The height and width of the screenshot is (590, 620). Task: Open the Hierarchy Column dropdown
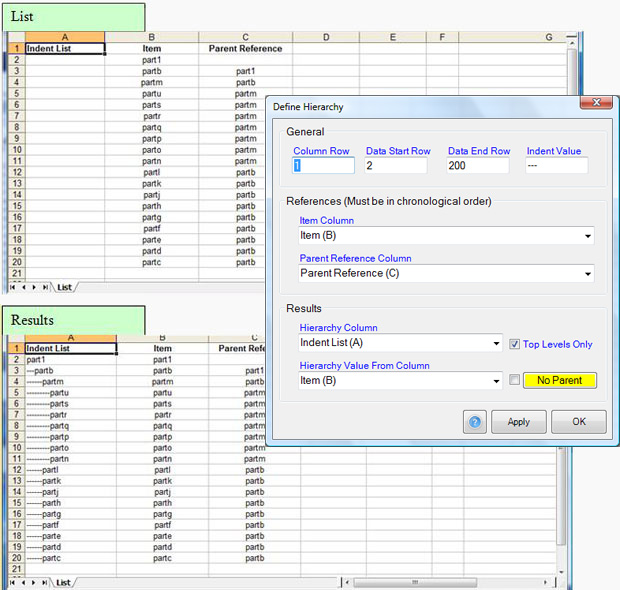point(494,344)
